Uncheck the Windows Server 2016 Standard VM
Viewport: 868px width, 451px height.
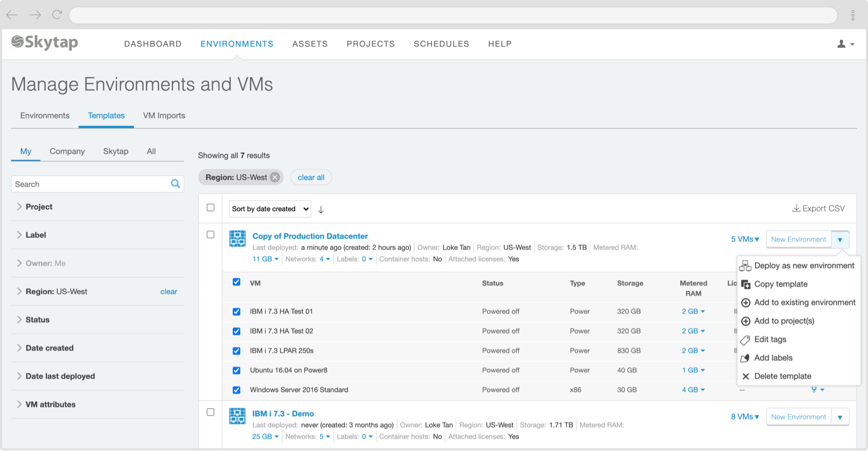pyautogui.click(x=237, y=390)
